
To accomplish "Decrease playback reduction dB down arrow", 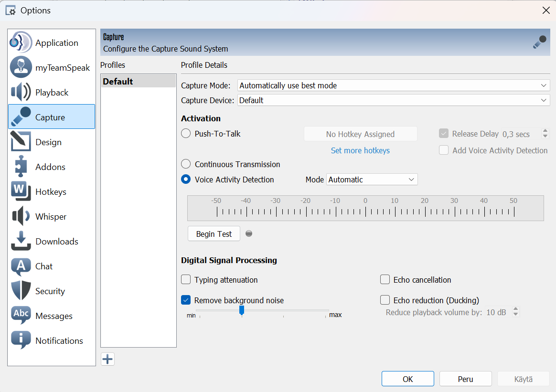I will [516, 315].
